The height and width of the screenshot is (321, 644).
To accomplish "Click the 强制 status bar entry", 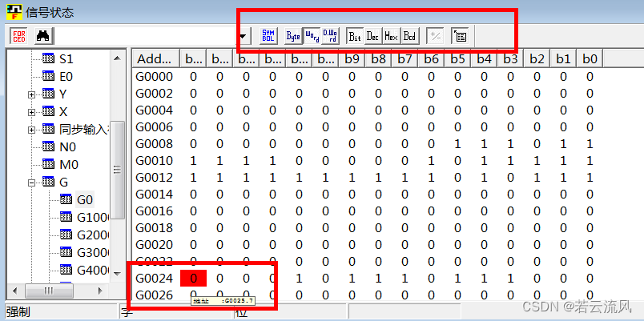I will pyautogui.click(x=18, y=312).
